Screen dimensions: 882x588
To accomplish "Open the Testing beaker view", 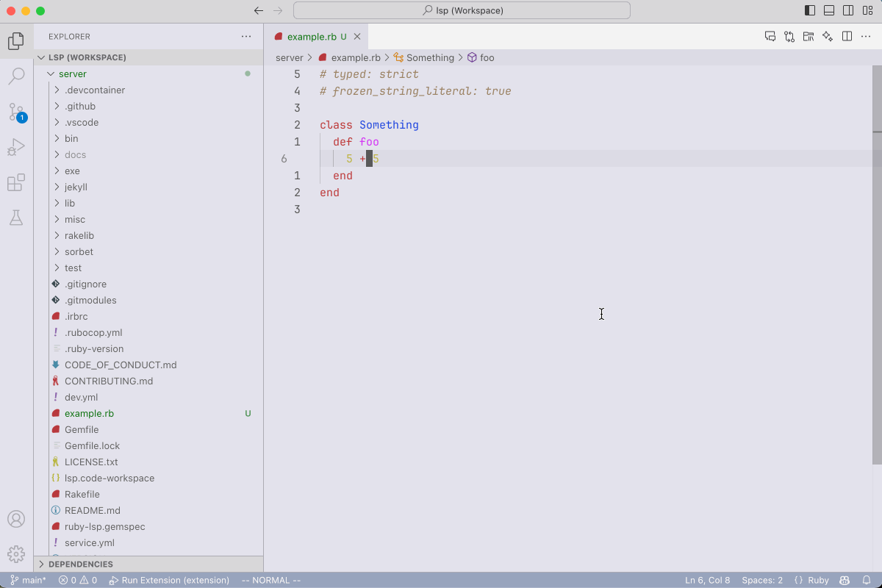I will [x=16, y=218].
